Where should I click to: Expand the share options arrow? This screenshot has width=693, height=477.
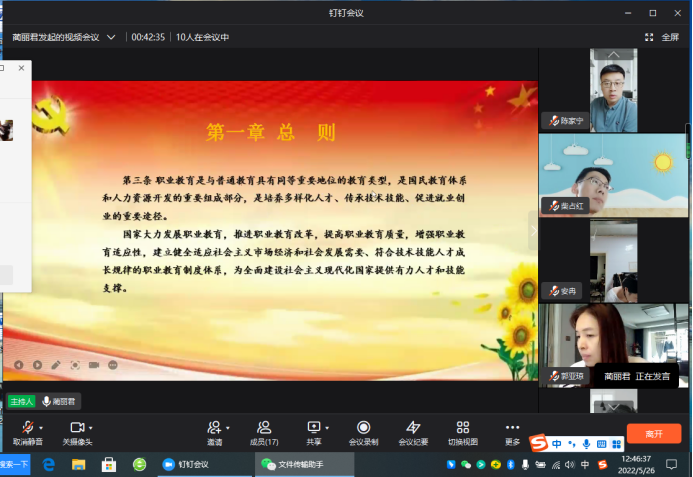coord(326,427)
